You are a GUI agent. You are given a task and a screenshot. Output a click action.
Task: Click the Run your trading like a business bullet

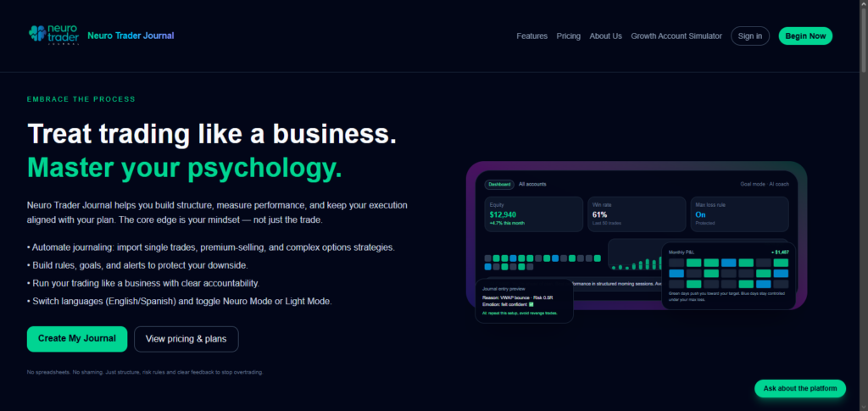pos(142,283)
